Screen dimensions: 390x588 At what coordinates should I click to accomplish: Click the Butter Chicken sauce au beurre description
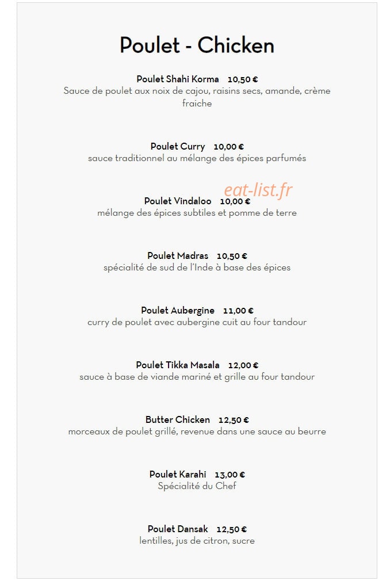(197, 432)
